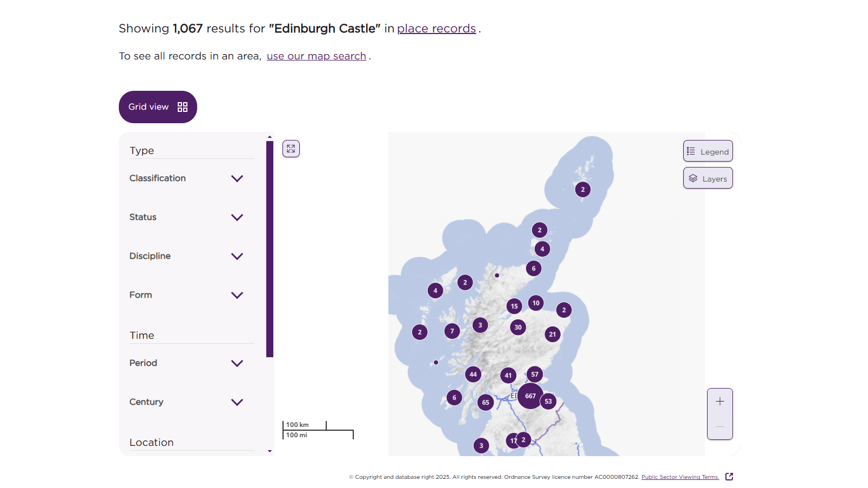
Task: Follow the use our map search link
Action: coord(316,56)
